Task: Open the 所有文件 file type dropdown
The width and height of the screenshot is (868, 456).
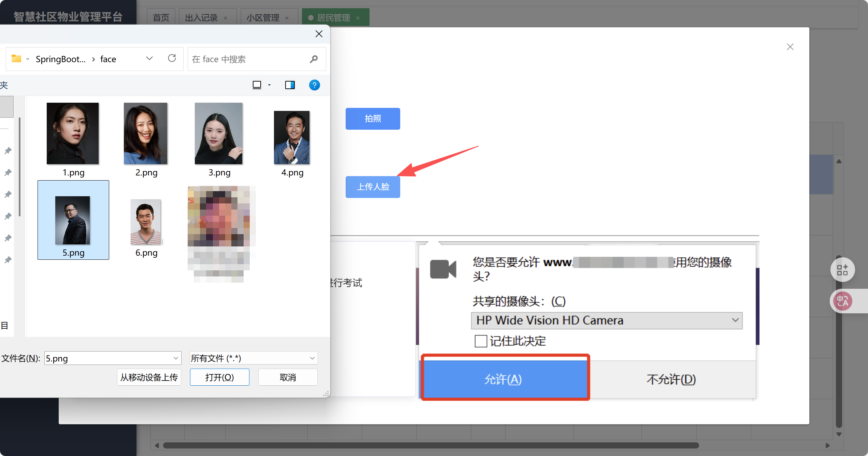Action: [254, 358]
